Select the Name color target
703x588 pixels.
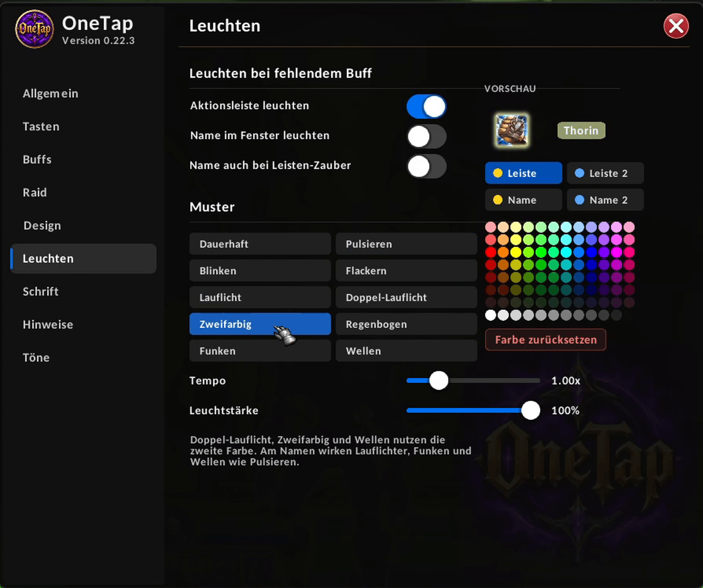(x=524, y=200)
